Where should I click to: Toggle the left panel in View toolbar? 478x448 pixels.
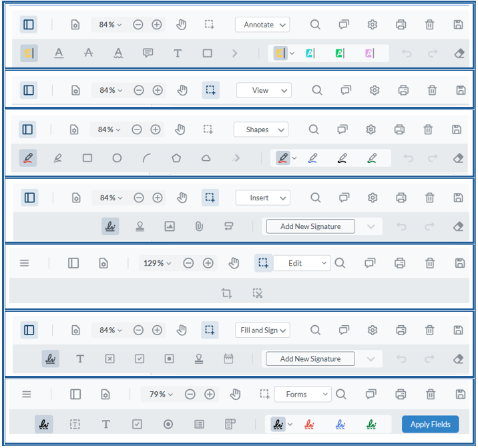pyautogui.click(x=29, y=90)
